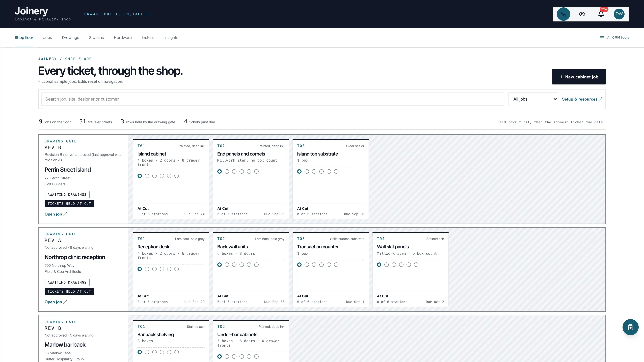The width and height of the screenshot is (644, 362).
Task: Select last station dot on Island cabinet
Action: pyautogui.click(x=176, y=176)
